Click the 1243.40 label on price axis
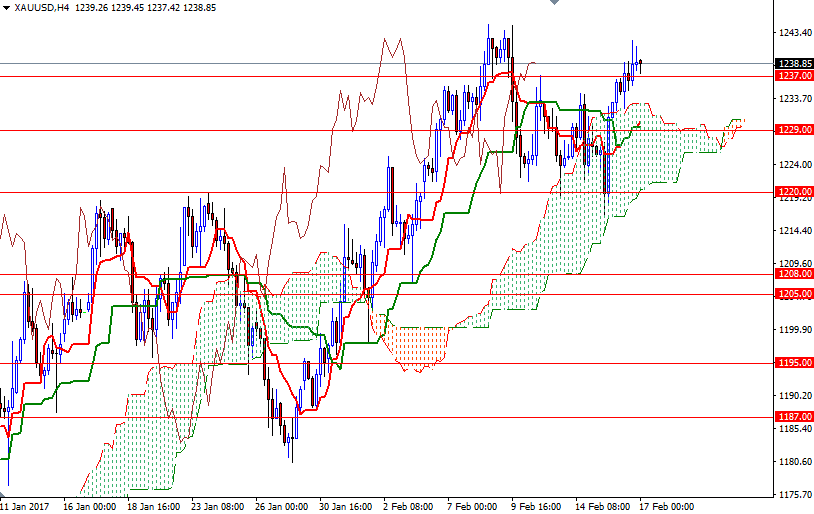Screen dimensions: 814x514 point(794,32)
